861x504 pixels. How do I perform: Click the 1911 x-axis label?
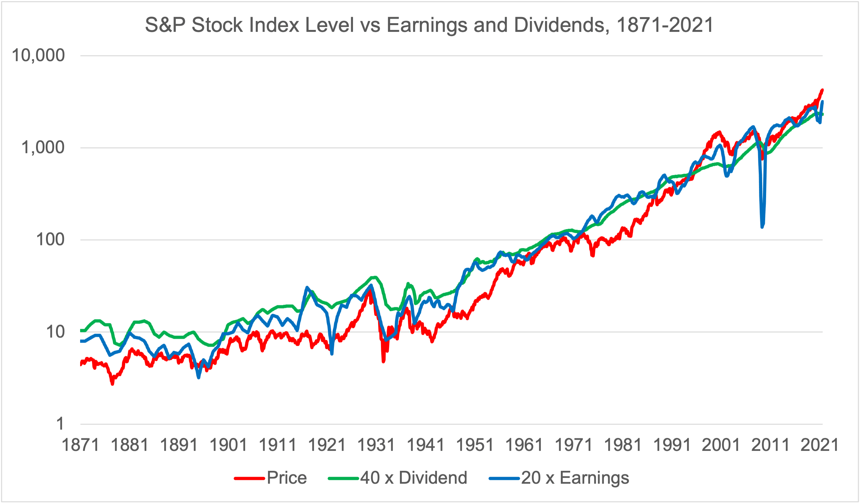point(278,445)
